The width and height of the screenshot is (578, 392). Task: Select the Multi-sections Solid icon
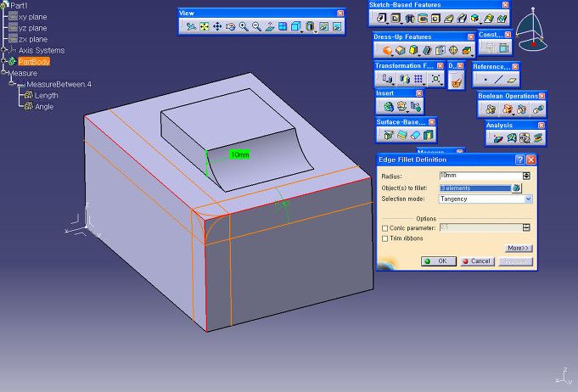pos(488,18)
